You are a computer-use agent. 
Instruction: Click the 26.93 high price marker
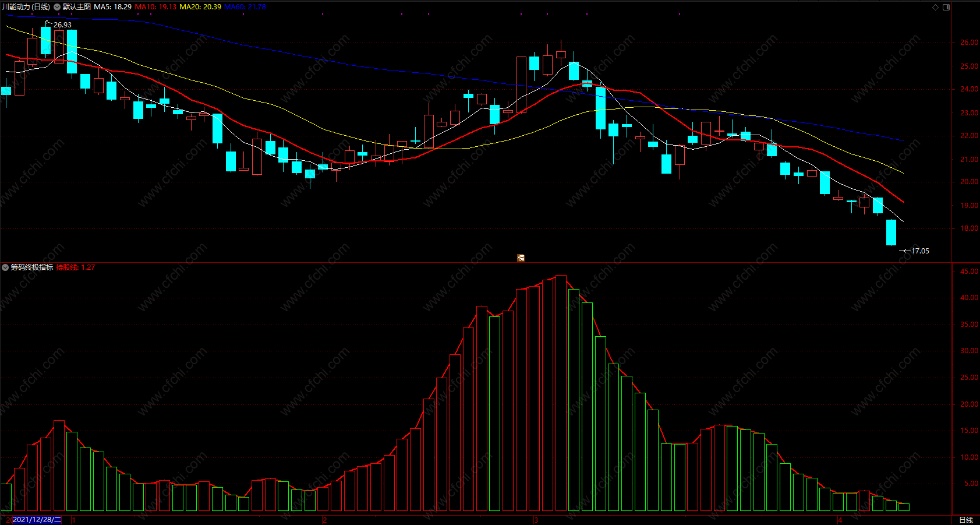[62, 25]
